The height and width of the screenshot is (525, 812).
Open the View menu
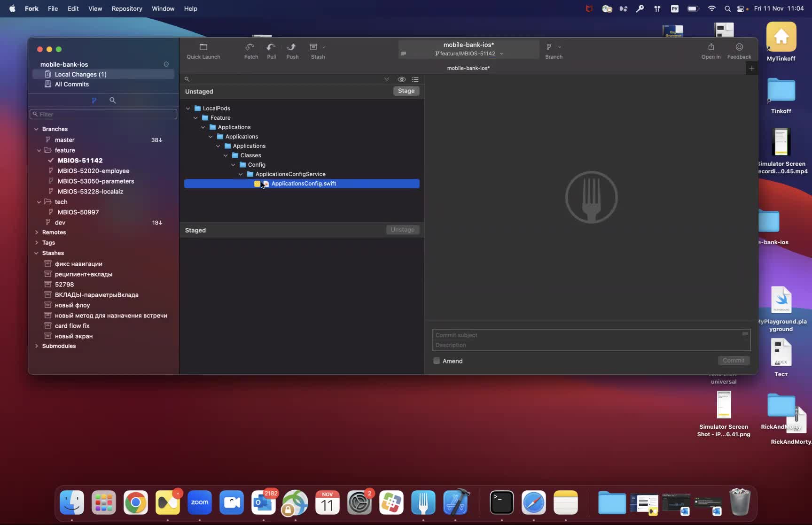tap(95, 8)
